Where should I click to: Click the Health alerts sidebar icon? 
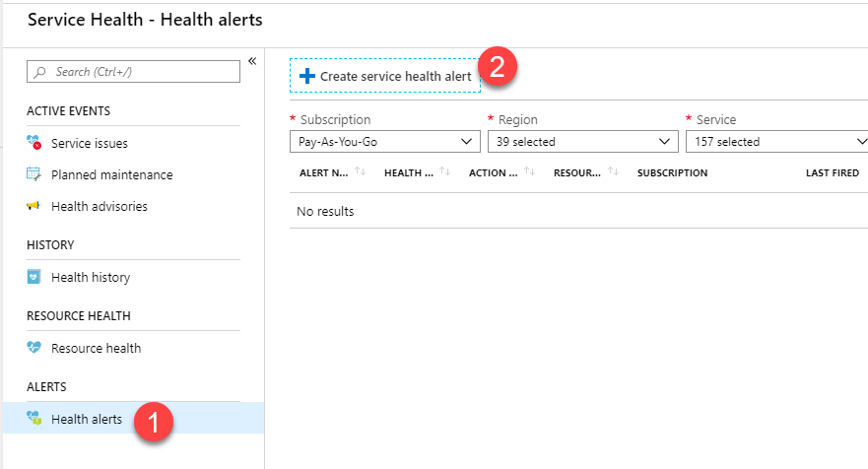click(34, 420)
